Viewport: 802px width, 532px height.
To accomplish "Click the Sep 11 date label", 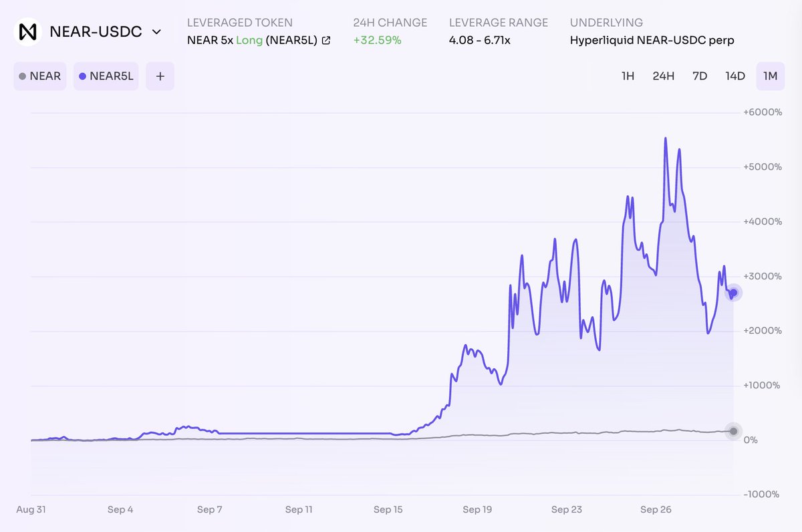I will [x=299, y=509].
